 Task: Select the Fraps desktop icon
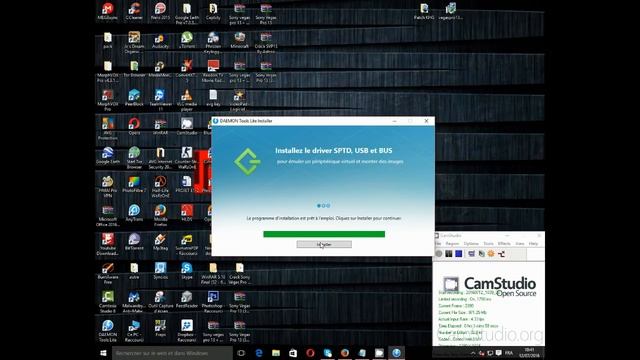pos(160,329)
